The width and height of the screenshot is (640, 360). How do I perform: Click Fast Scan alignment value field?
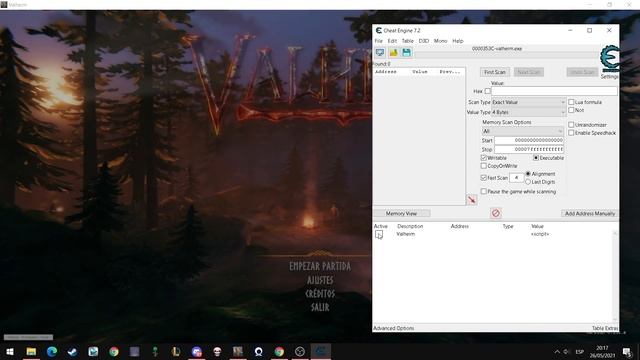click(516, 178)
